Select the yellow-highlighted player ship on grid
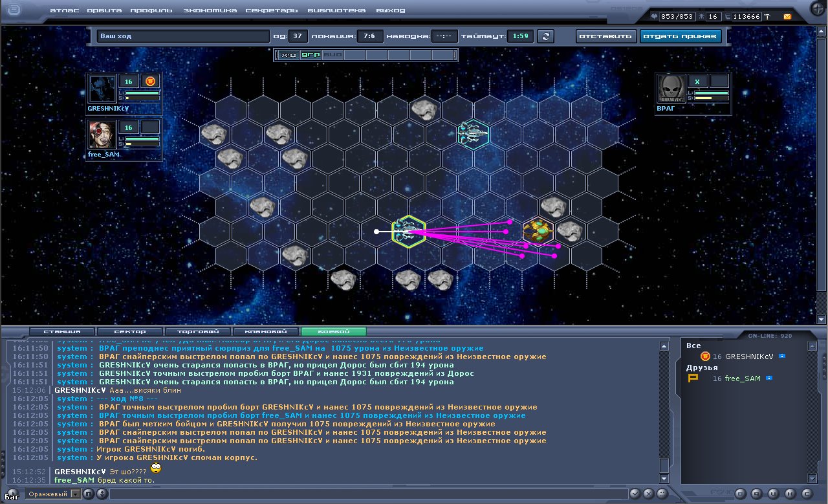The height and width of the screenshot is (504, 828). [x=408, y=231]
